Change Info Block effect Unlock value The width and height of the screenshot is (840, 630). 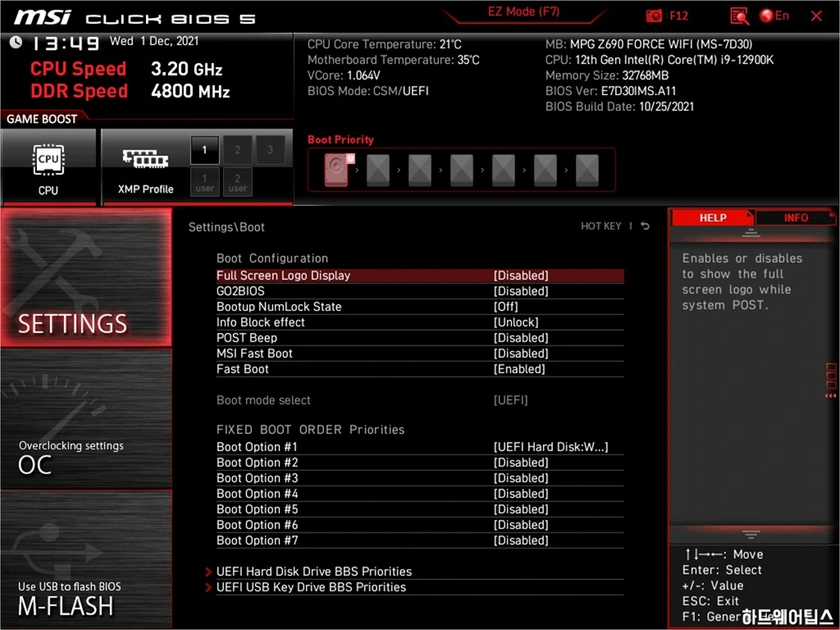516,322
